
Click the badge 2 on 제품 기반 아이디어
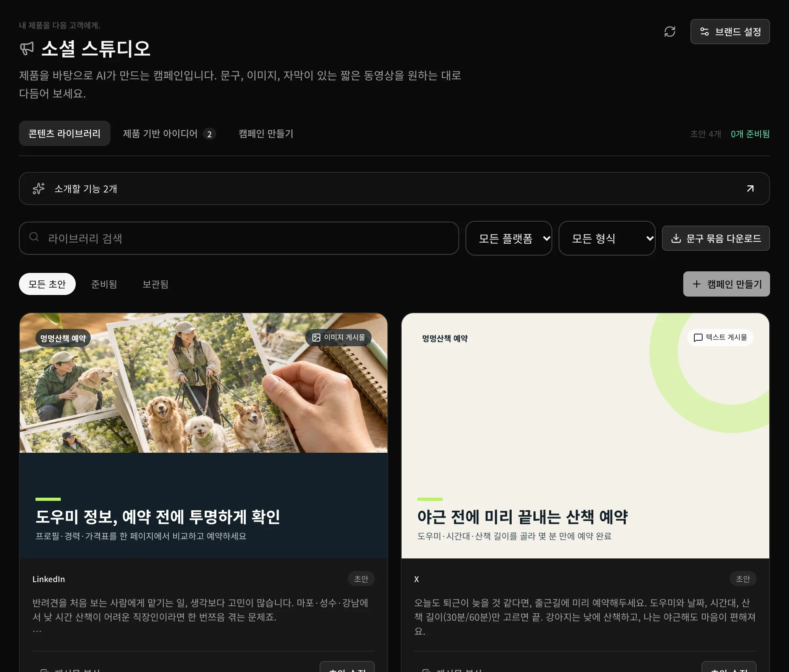209,134
